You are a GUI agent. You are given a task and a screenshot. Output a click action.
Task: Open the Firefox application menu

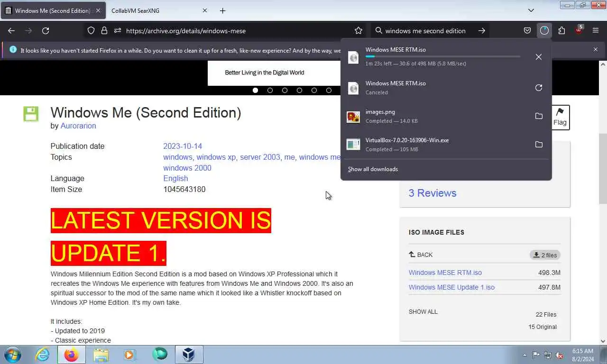tap(596, 31)
